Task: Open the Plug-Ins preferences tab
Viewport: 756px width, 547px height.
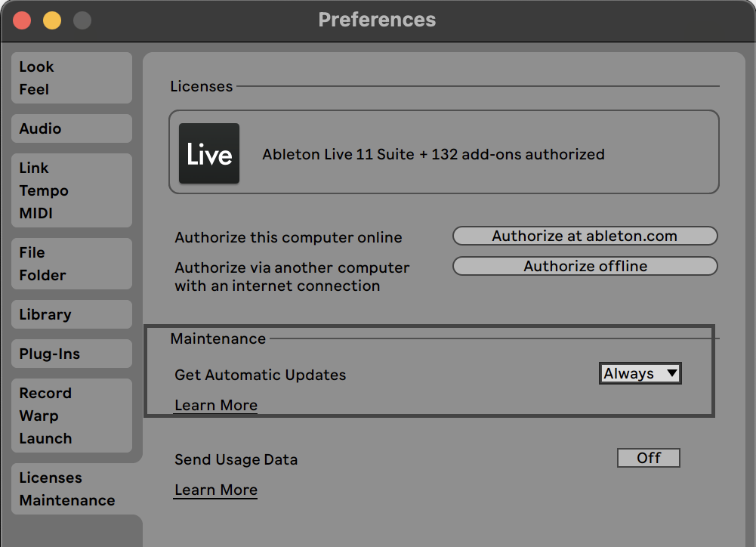Action: [72, 354]
